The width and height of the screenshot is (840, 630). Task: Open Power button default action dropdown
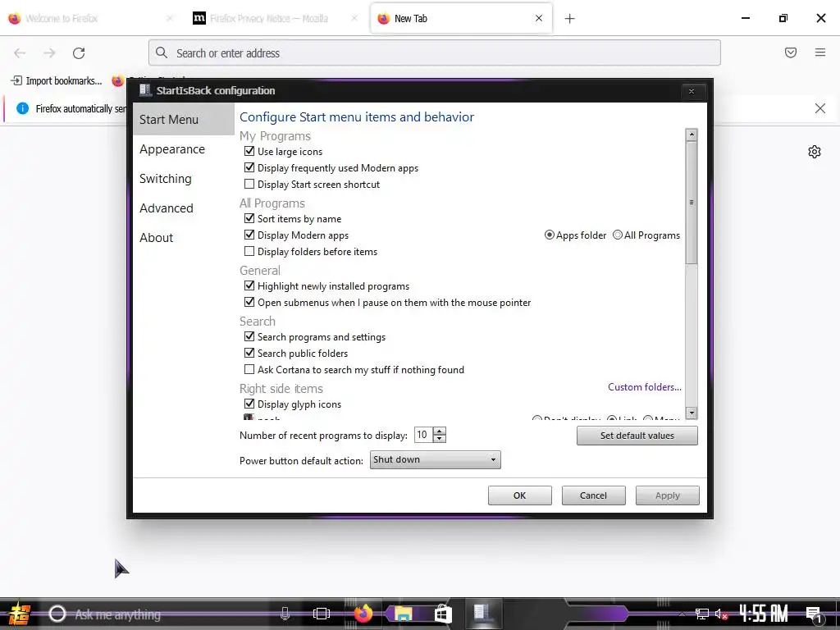click(435, 459)
